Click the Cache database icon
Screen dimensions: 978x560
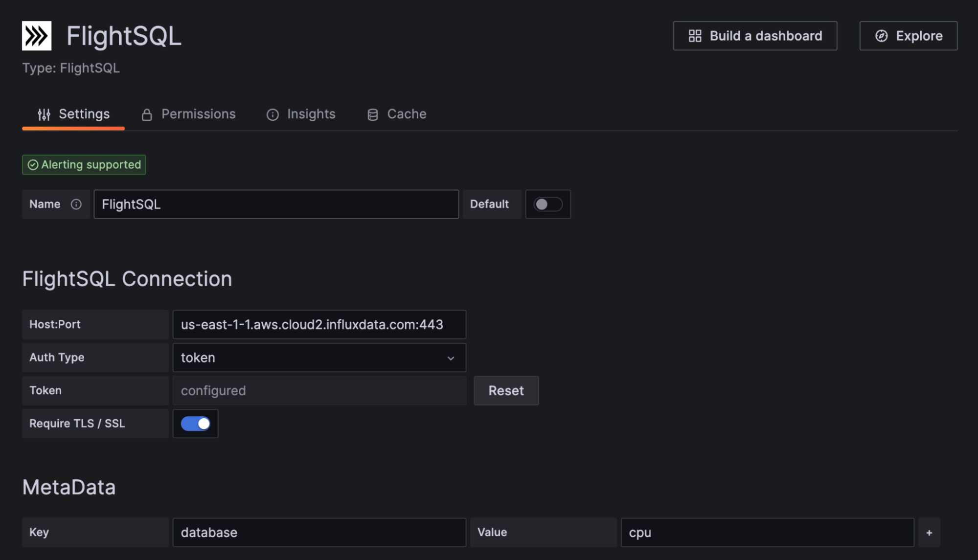pyautogui.click(x=373, y=114)
